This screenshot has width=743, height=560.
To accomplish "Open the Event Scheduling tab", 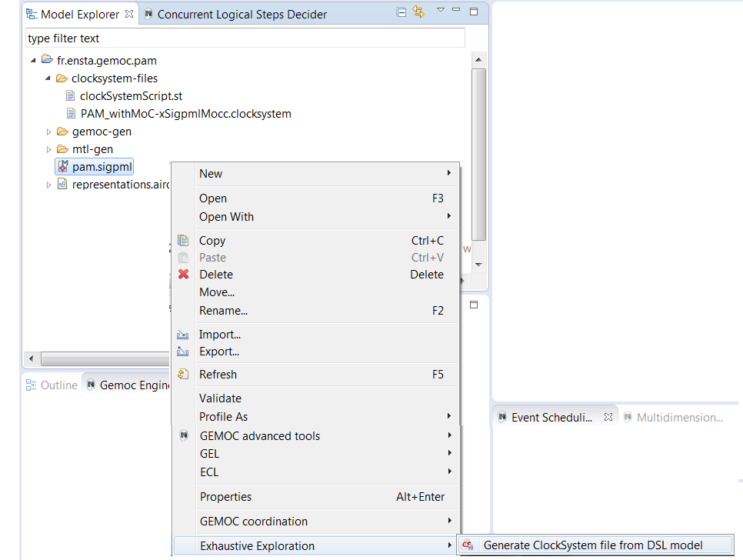I will tap(551, 418).
